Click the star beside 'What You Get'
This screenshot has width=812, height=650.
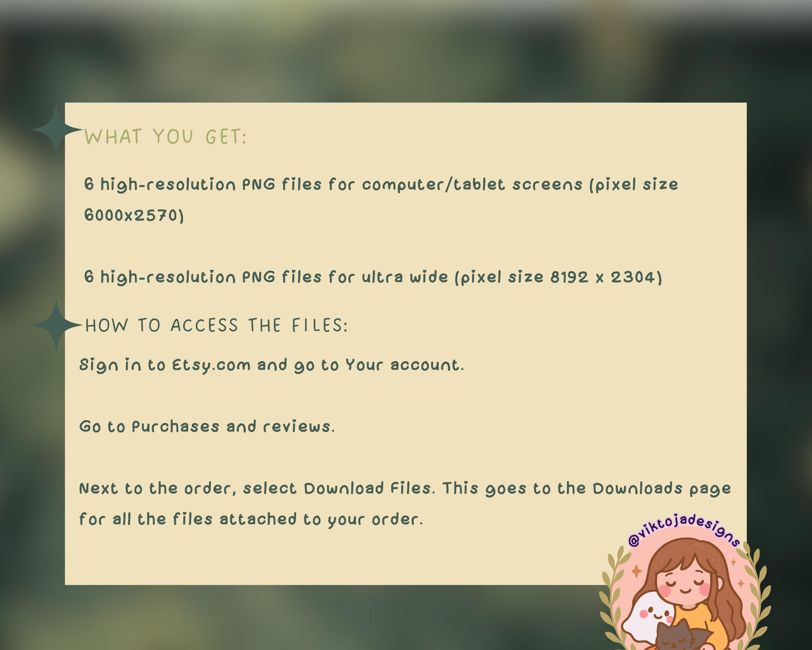coord(56,130)
